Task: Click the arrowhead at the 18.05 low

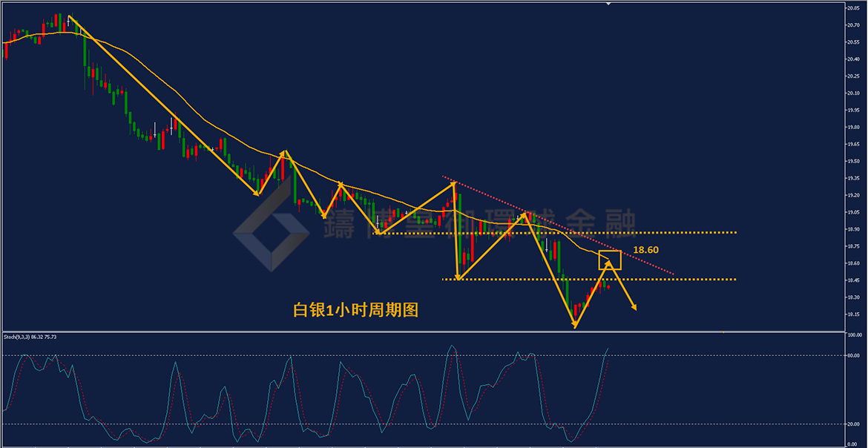Action: click(x=575, y=325)
